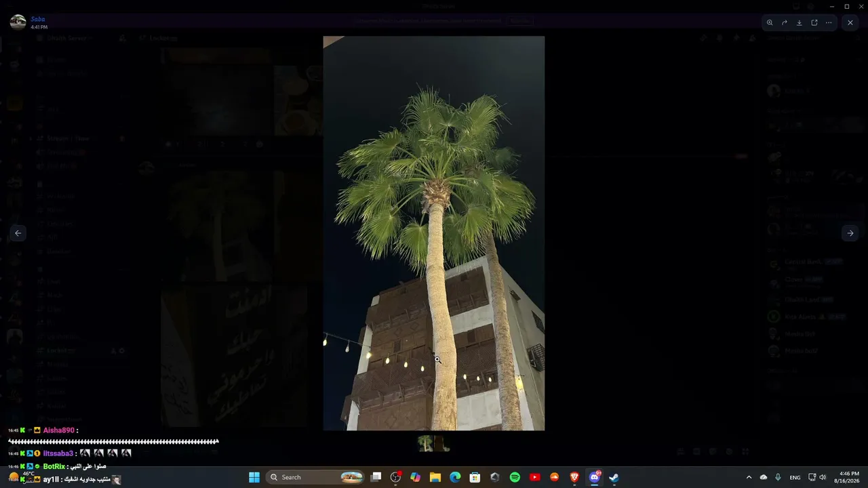The width and height of the screenshot is (868, 488).
Task: Open OBS Studio from the taskbar
Action: point(396,477)
